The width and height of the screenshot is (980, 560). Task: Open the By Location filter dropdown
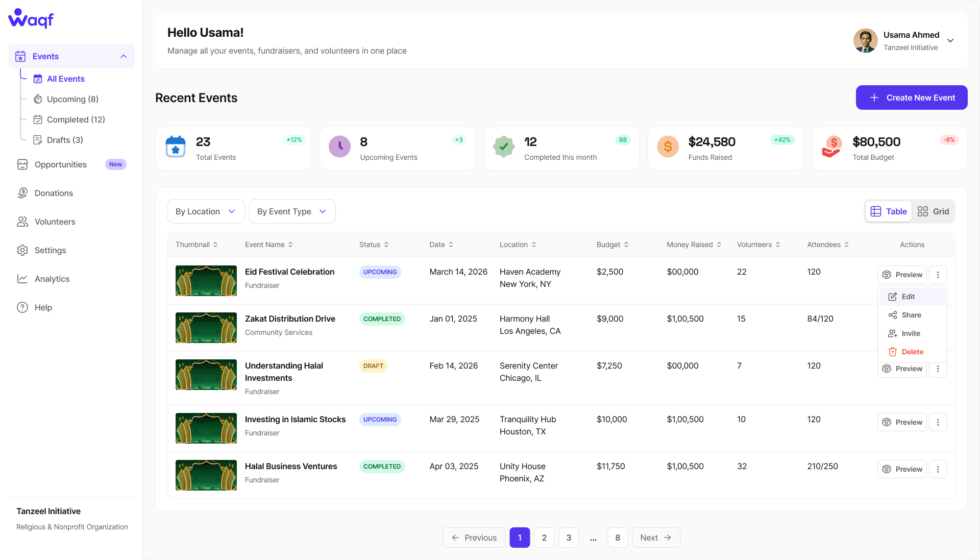[206, 211]
